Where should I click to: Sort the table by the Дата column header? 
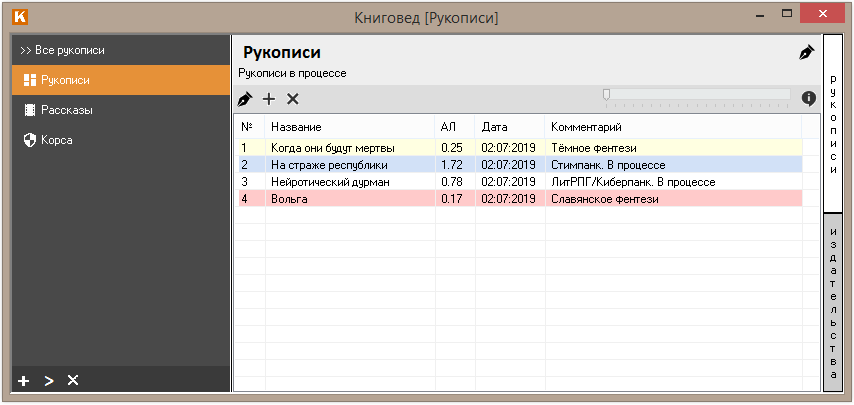point(494,127)
